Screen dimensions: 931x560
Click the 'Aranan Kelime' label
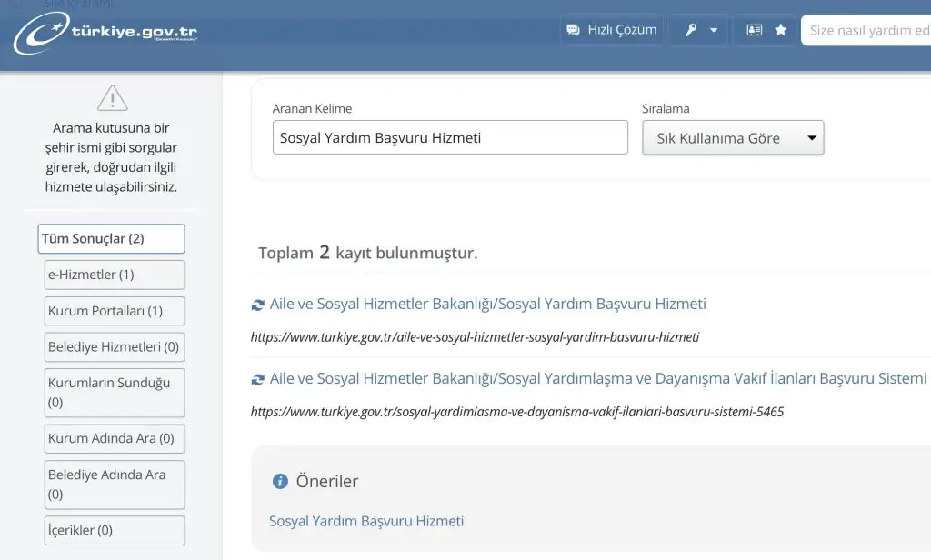[x=312, y=109]
